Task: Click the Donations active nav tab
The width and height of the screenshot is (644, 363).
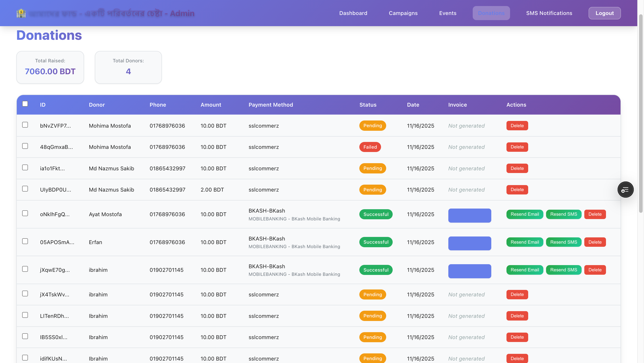Action: [x=491, y=13]
